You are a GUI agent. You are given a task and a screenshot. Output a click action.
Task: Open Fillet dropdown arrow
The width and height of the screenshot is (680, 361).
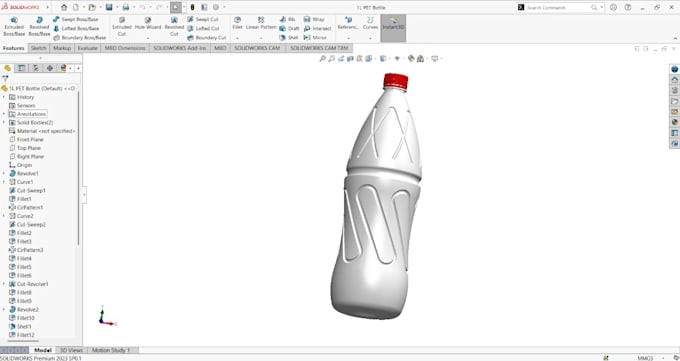click(237, 39)
